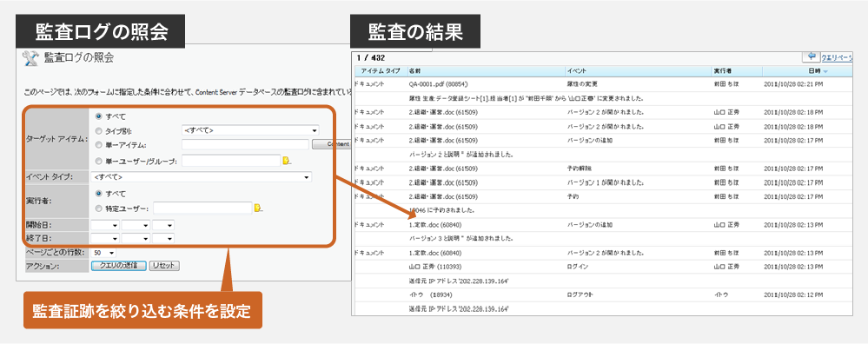The image size is (868, 344).
Task: Open the タイプ別 <すべて> dropdown
Action: point(250,130)
